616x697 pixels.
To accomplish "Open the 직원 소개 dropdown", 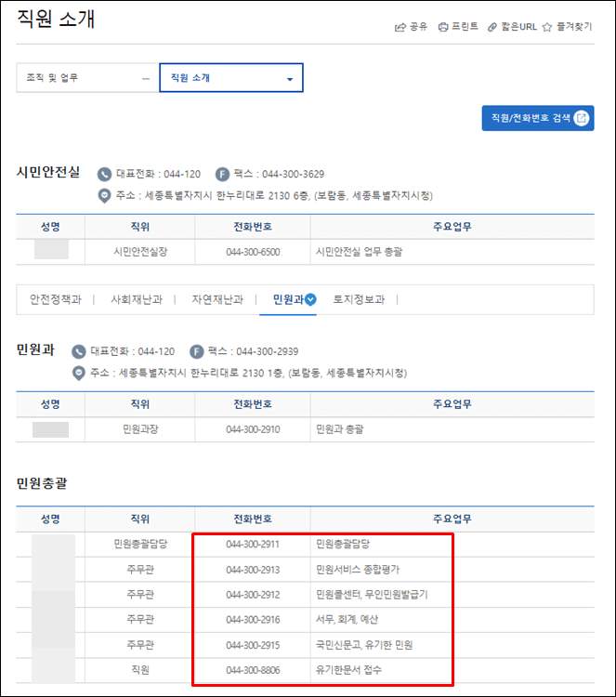I will point(231,78).
